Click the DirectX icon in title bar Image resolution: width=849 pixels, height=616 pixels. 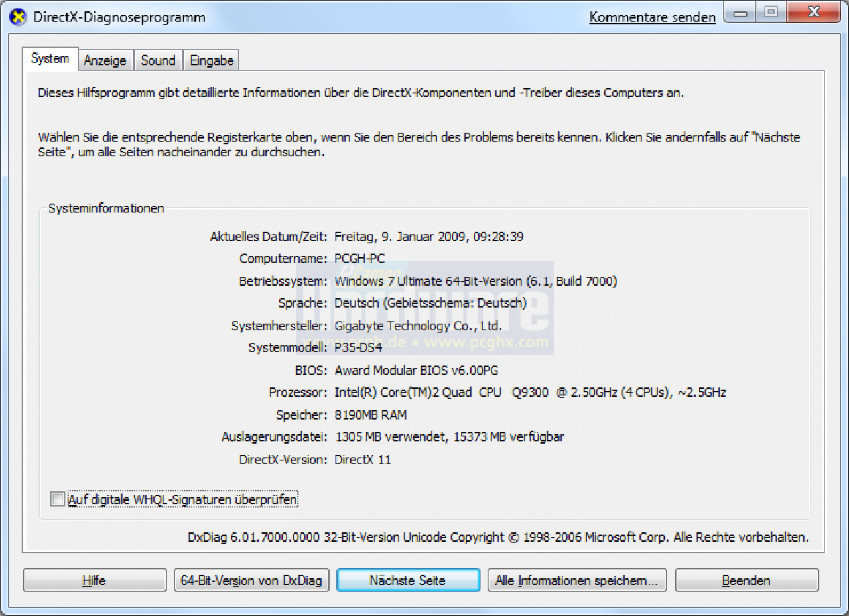(19, 17)
